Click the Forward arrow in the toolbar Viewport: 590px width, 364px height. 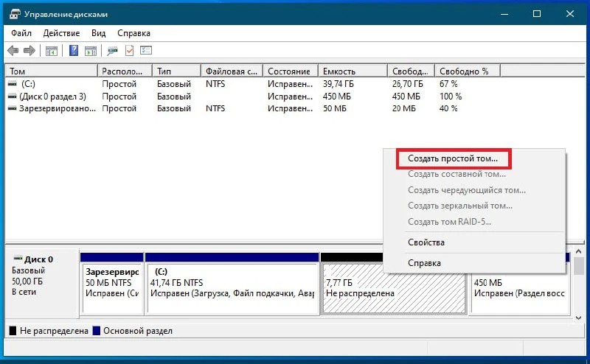click(x=29, y=50)
